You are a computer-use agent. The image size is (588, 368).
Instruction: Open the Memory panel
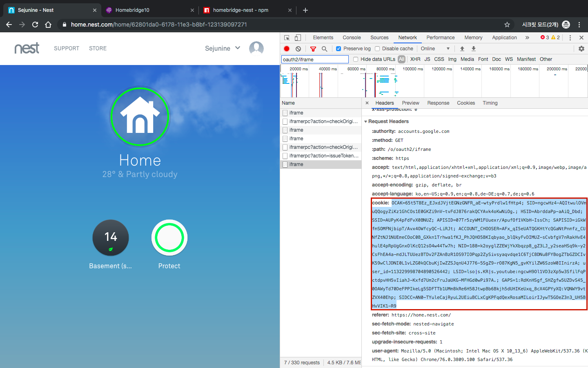[x=473, y=38]
